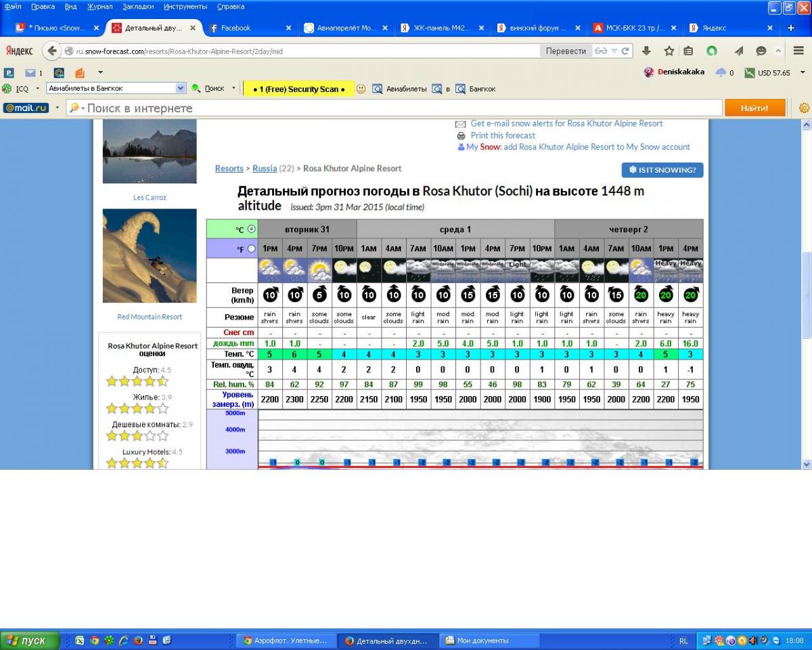
Task: Click the printer icon before Print this forecast
Action: [x=461, y=135]
